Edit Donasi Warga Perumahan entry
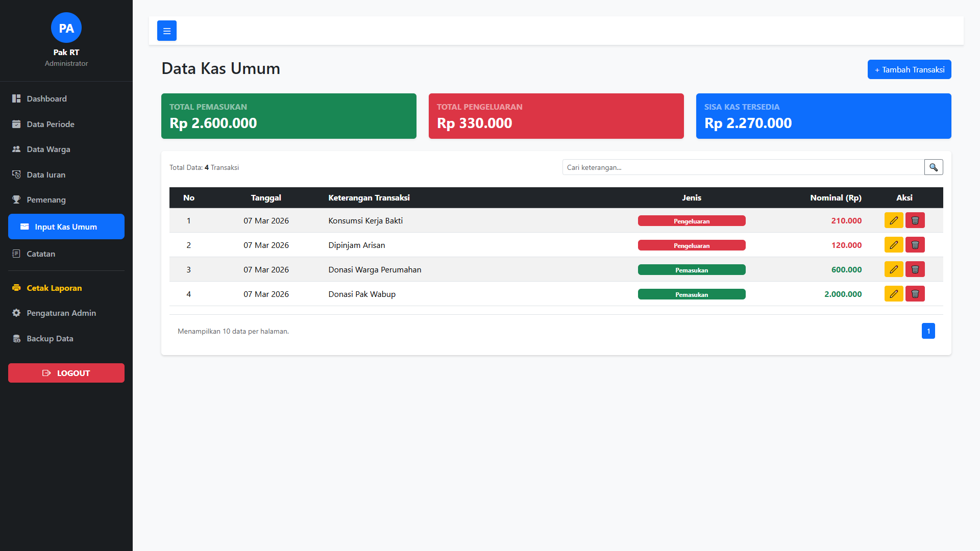 893,269
